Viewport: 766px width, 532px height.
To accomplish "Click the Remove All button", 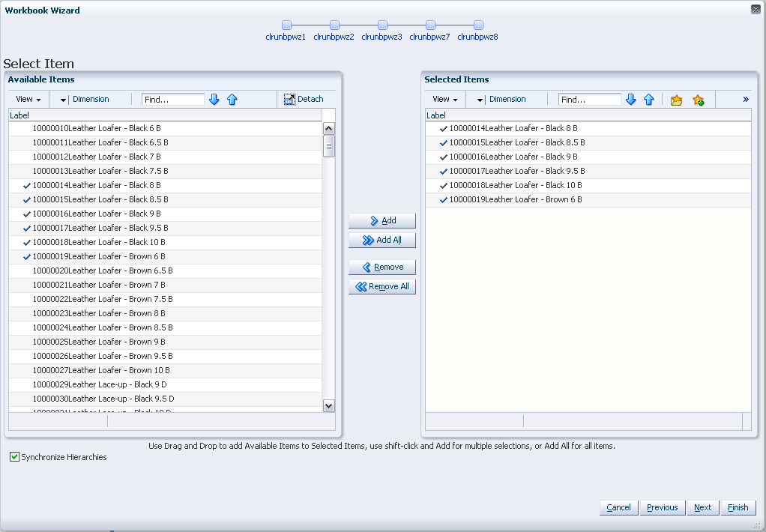I will pyautogui.click(x=382, y=287).
